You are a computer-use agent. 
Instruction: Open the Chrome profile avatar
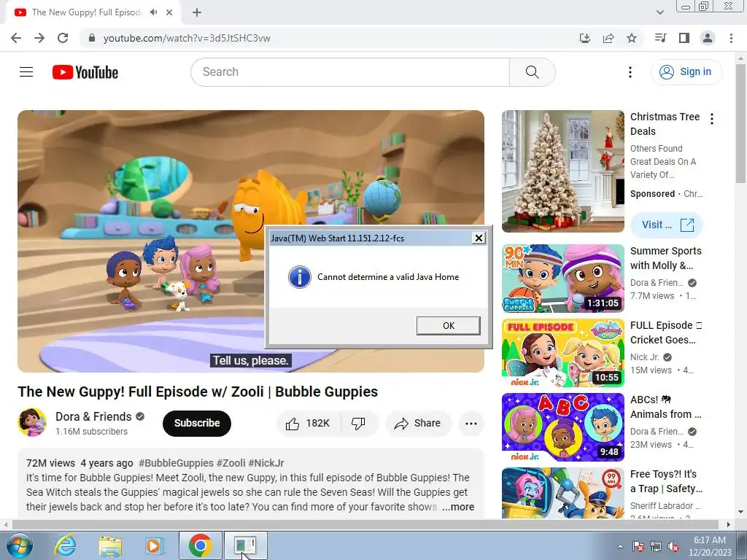pos(708,38)
